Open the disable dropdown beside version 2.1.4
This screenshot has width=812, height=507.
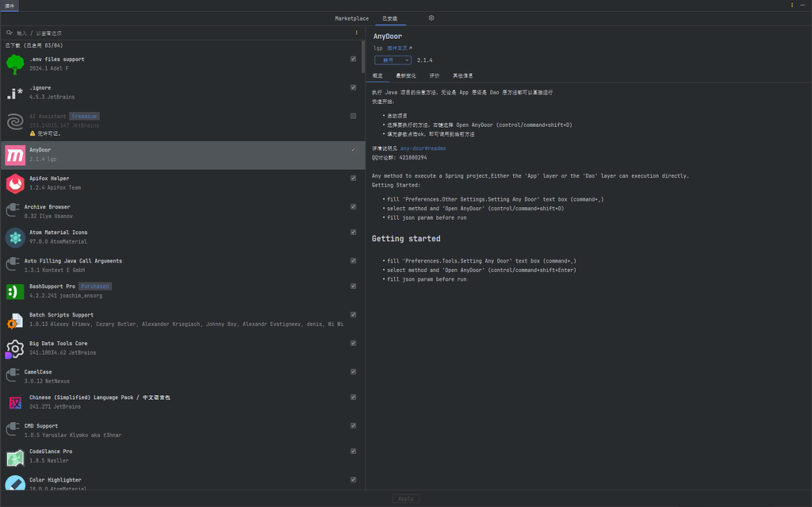393,60
